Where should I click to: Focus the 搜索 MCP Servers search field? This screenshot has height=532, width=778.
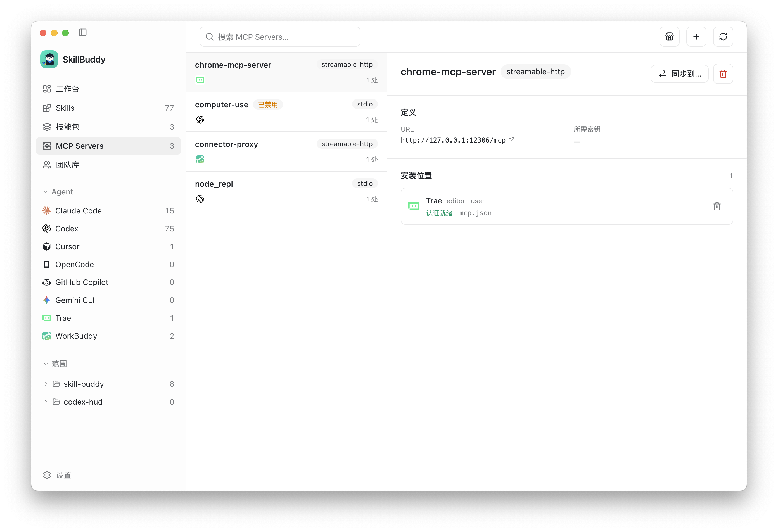(280, 37)
